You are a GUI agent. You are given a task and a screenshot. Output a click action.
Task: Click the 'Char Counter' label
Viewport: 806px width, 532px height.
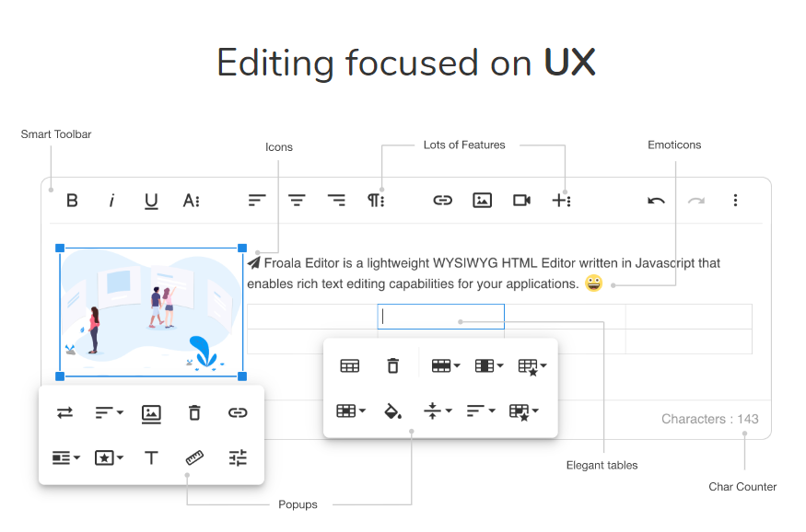(x=742, y=487)
